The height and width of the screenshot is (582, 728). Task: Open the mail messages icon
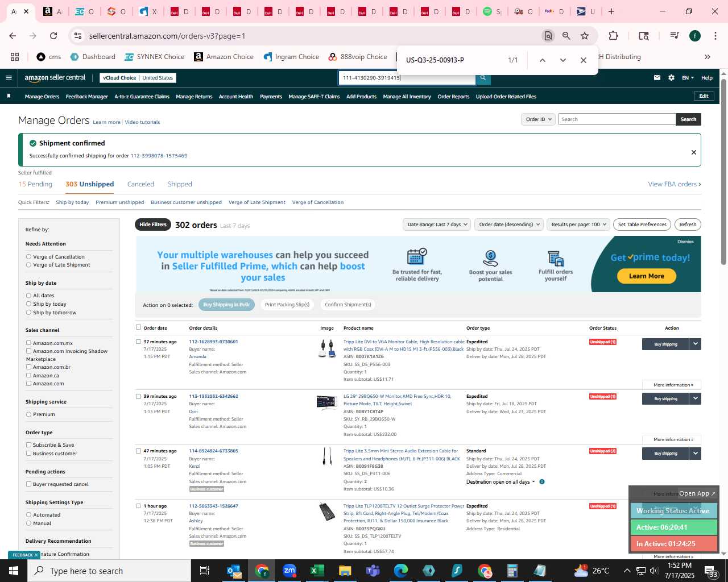click(657, 78)
